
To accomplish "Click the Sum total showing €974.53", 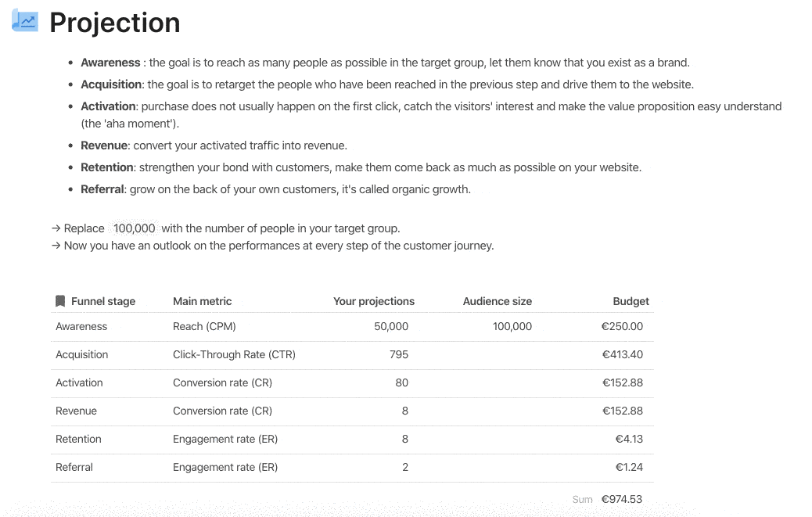I will [x=621, y=499].
